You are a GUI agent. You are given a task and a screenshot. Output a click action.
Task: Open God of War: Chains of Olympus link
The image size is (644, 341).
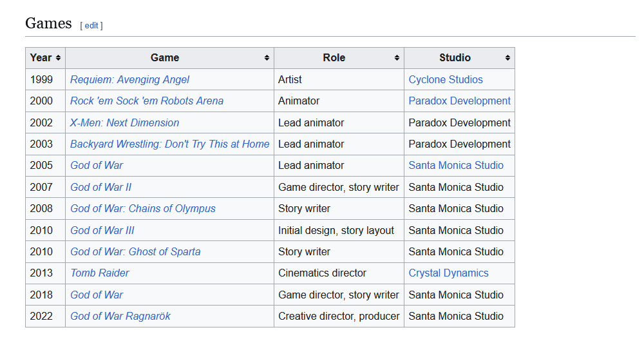pyautogui.click(x=143, y=209)
